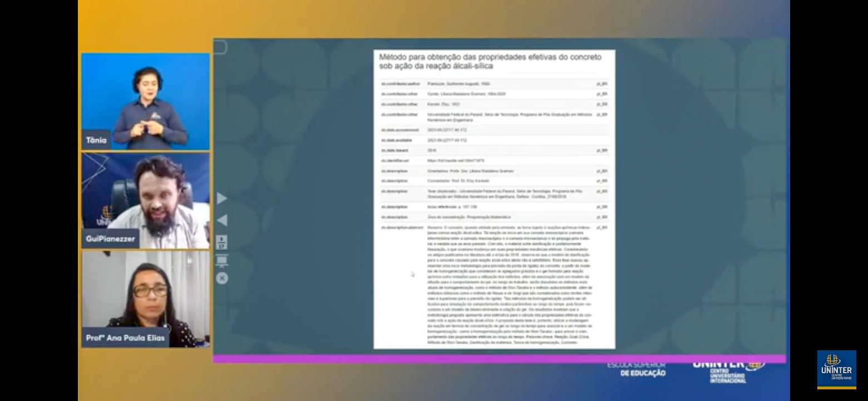Click the presentation screen icon

[x=221, y=261]
